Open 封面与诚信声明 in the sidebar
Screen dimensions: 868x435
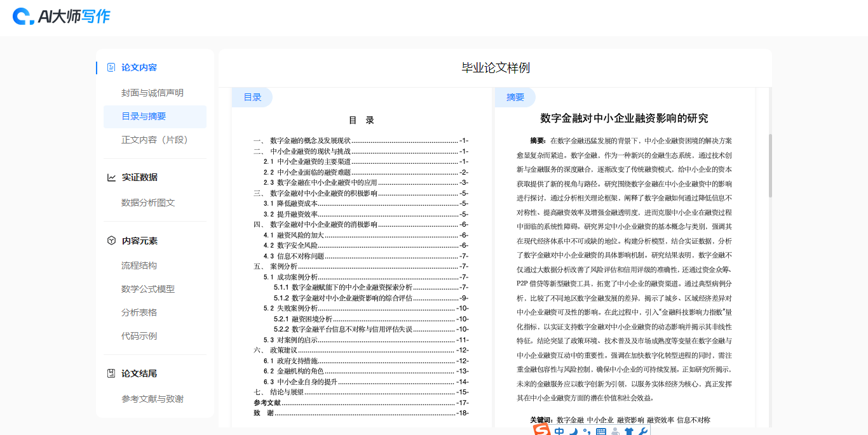point(153,93)
